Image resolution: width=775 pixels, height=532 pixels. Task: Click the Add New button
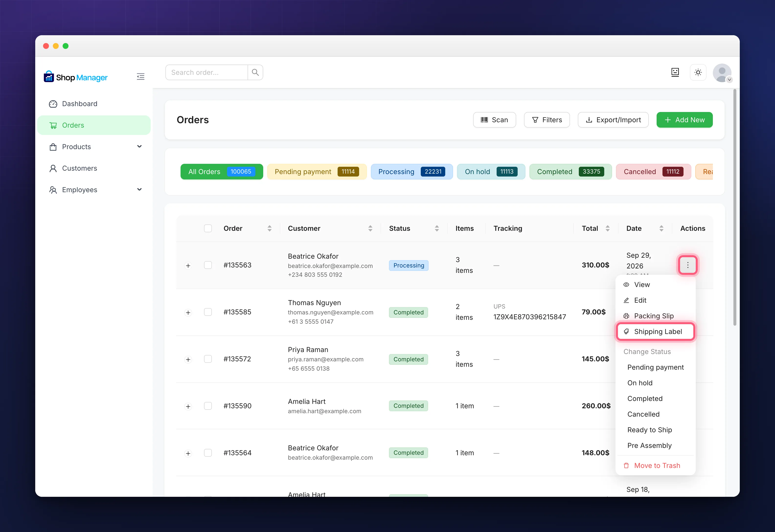coord(684,120)
